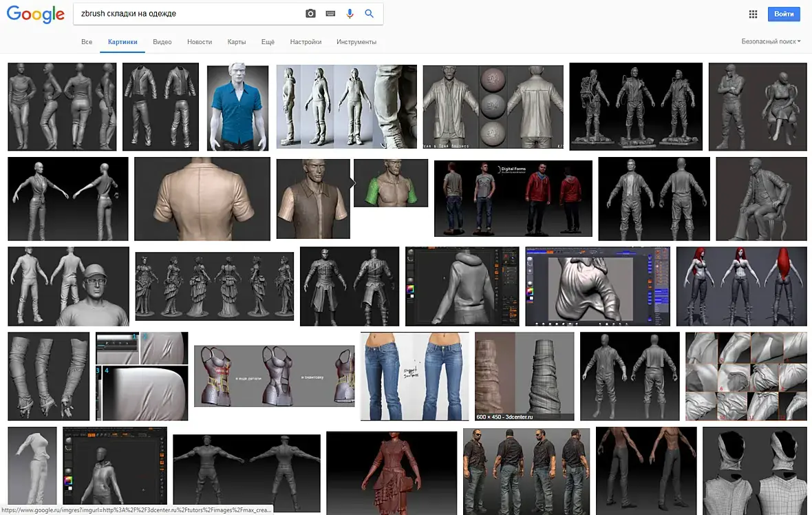Screen dimensions: 812x515
Task: Click the Google logo
Action: (x=36, y=14)
